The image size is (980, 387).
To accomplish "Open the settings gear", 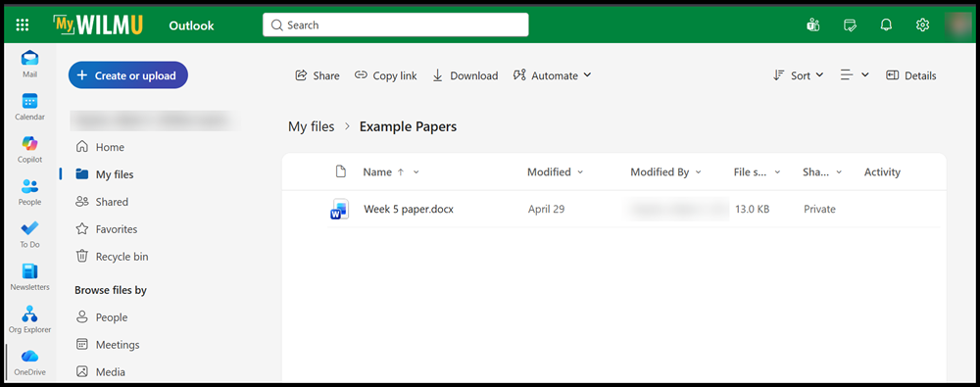I will pos(922,25).
